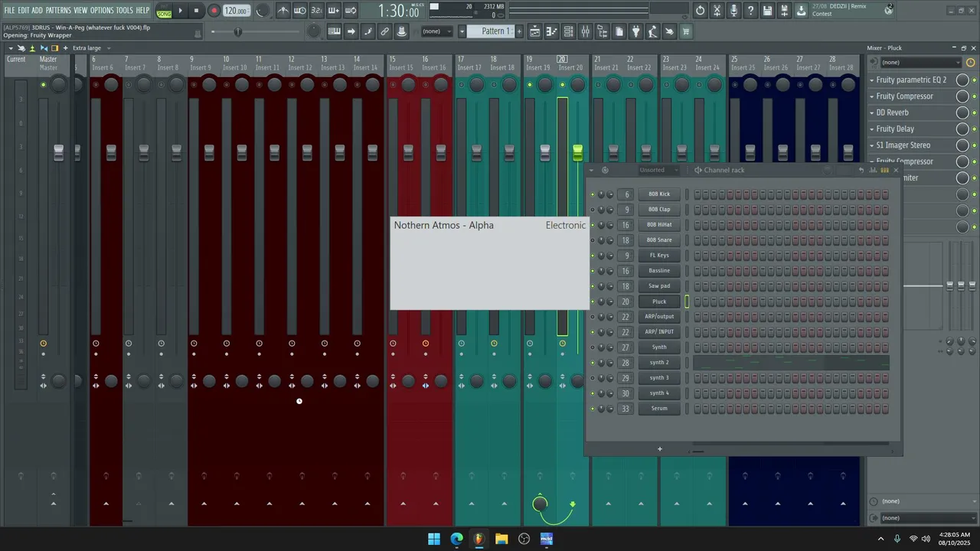
Task: Toggle the PAT/SONG mode switch
Action: tap(164, 11)
